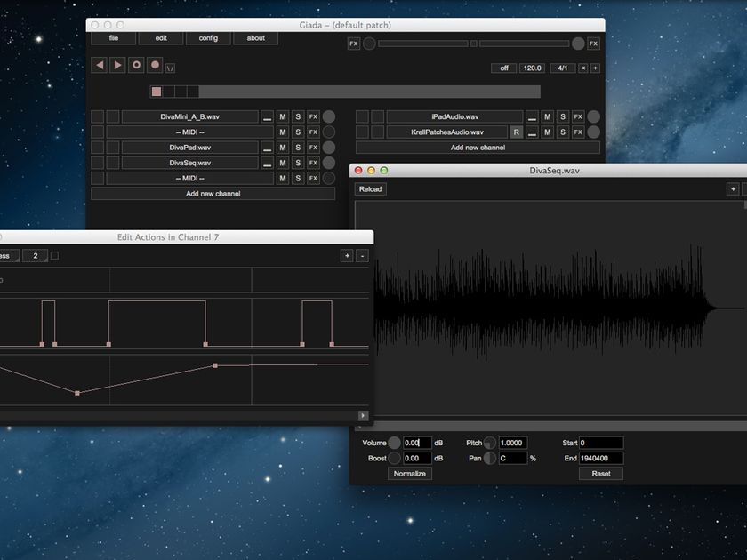Mute the DivaPad.wav channel
The height and width of the screenshot is (560, 747).
point(283,147)
